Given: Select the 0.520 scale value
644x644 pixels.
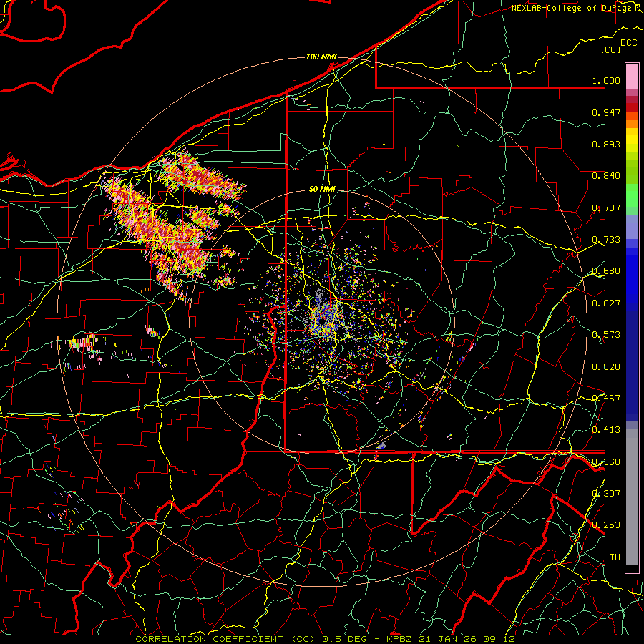Looking at the screenshot, I should (606, 366).
